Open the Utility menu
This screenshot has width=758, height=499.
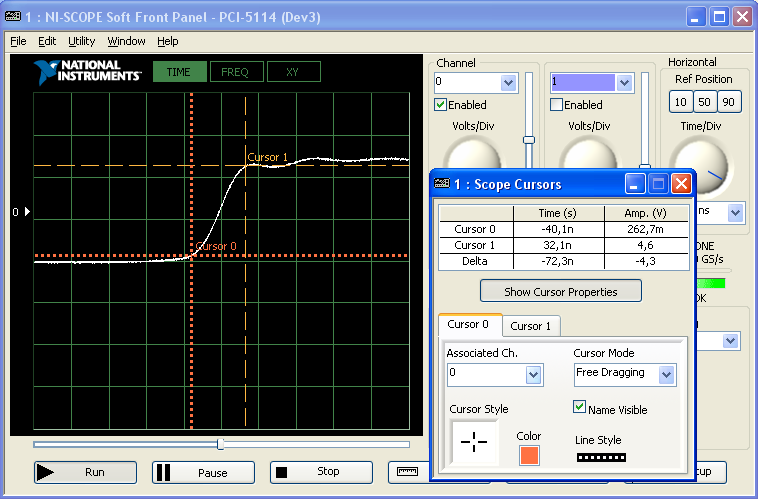tap(81, 41)
